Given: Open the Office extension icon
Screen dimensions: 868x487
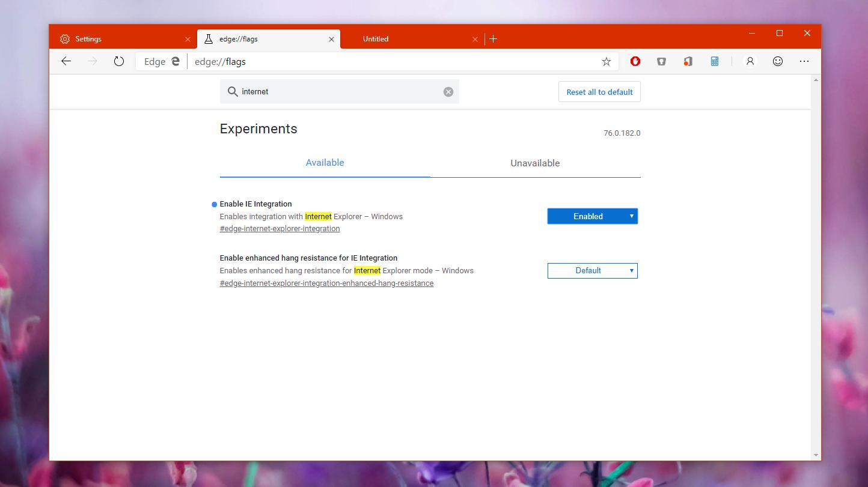Looking at the screenshot, I should [688, 61].
